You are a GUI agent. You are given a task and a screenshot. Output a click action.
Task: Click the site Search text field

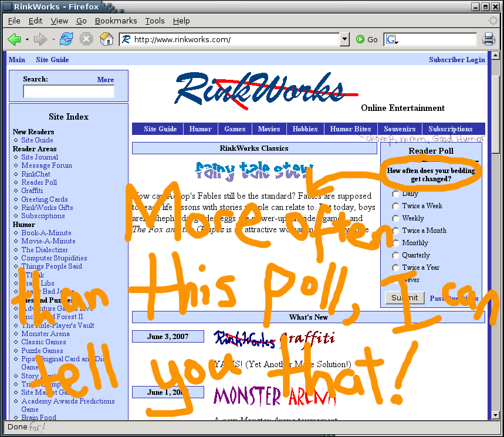click(x=69, y=92)
